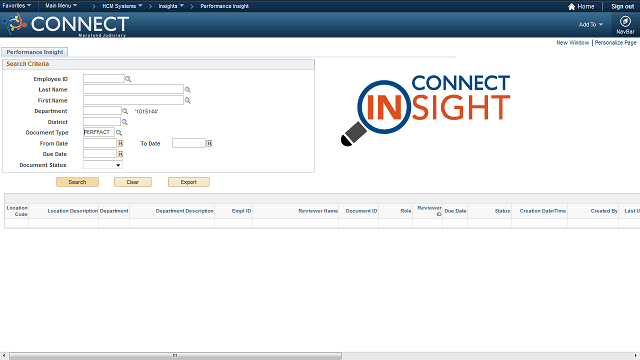
Task: Open the To Date calendar picker
Action: [x=209, y=143]
